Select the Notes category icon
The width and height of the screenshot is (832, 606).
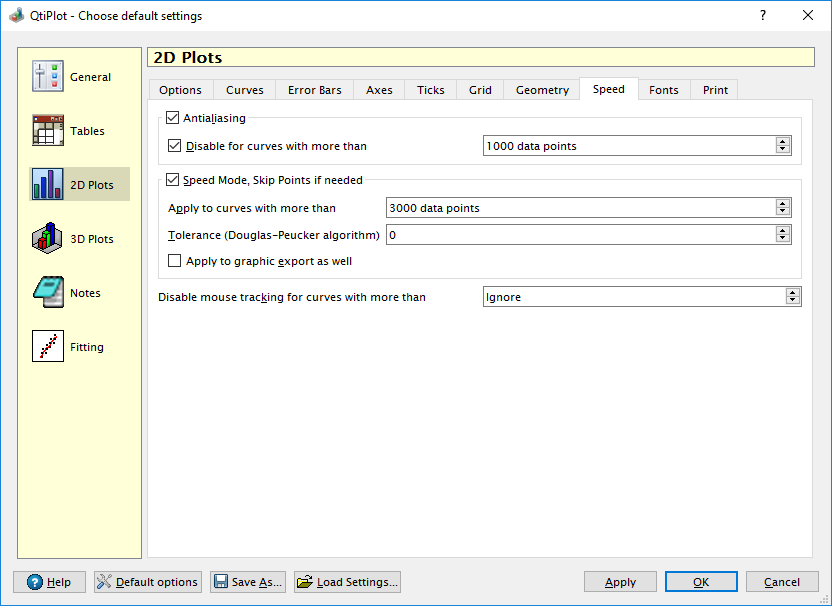(48, 293)
